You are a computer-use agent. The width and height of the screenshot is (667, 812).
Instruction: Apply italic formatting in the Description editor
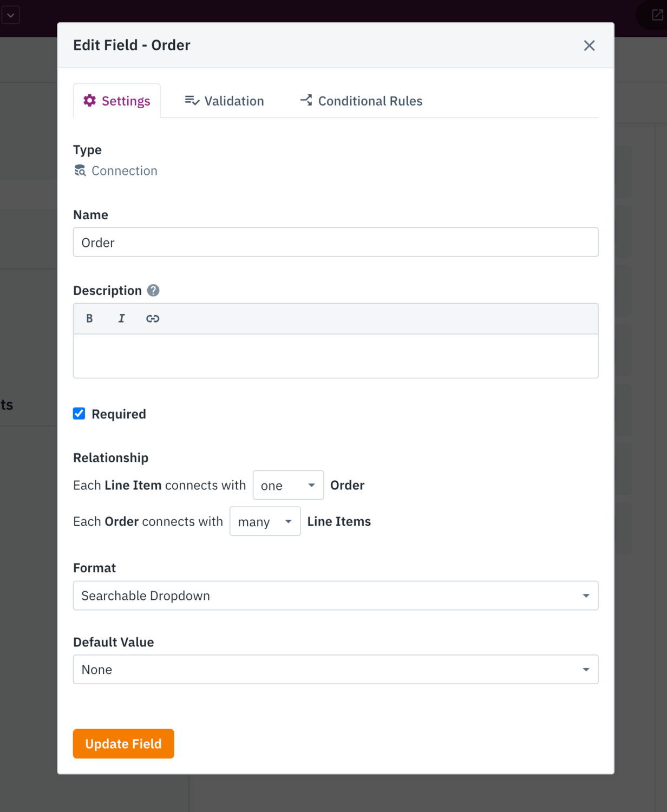point(121,318)
